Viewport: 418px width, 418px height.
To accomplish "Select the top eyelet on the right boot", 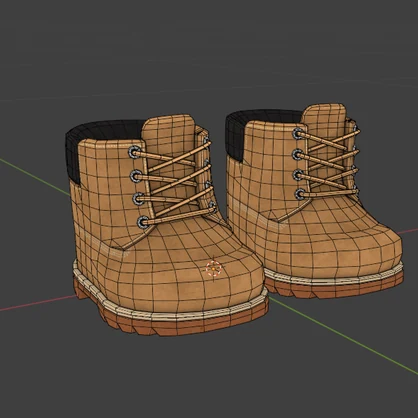I will 298,133.
